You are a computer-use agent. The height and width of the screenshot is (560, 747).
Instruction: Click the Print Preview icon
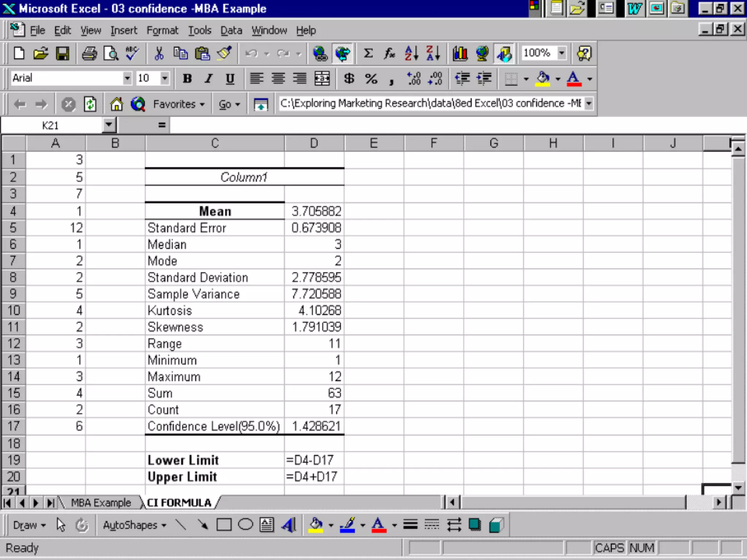coord(111,54)
